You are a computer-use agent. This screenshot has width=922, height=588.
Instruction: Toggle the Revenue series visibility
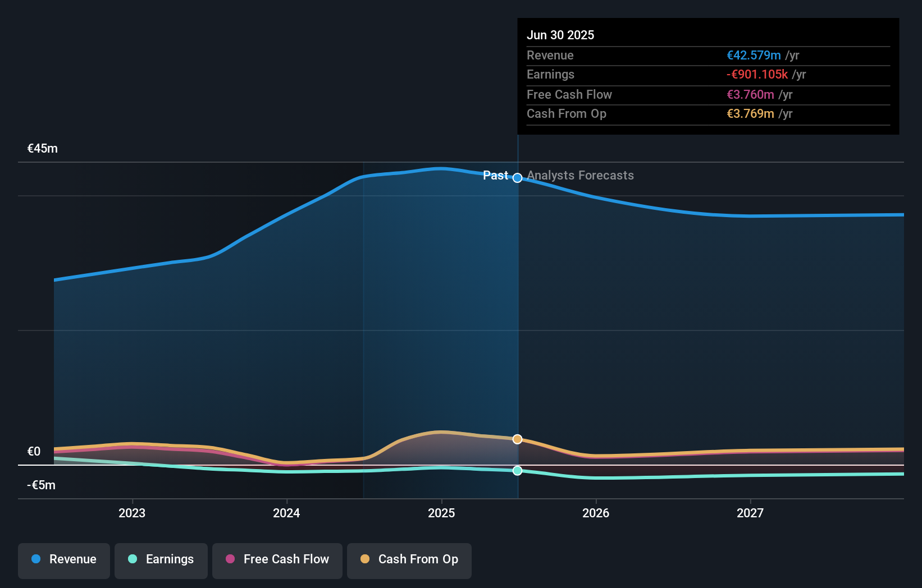pos(63,559)
